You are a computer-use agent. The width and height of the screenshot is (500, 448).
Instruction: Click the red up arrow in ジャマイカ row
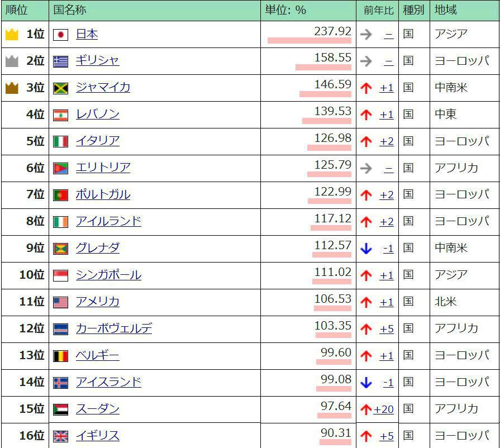tap(366, 88)
